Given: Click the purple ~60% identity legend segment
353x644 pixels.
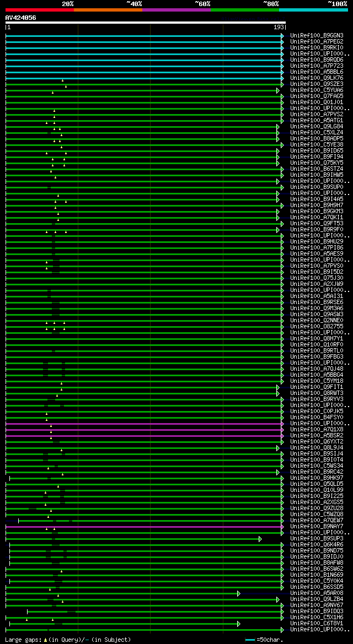Looking at the screenshot, I should 176,9.
